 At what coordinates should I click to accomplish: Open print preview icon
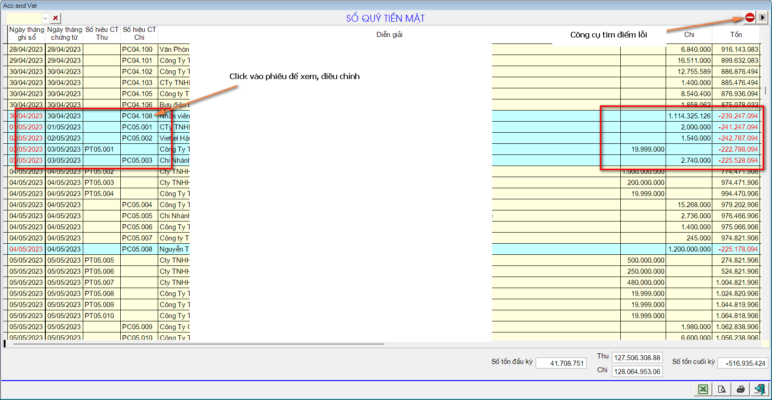click(722, 389)
